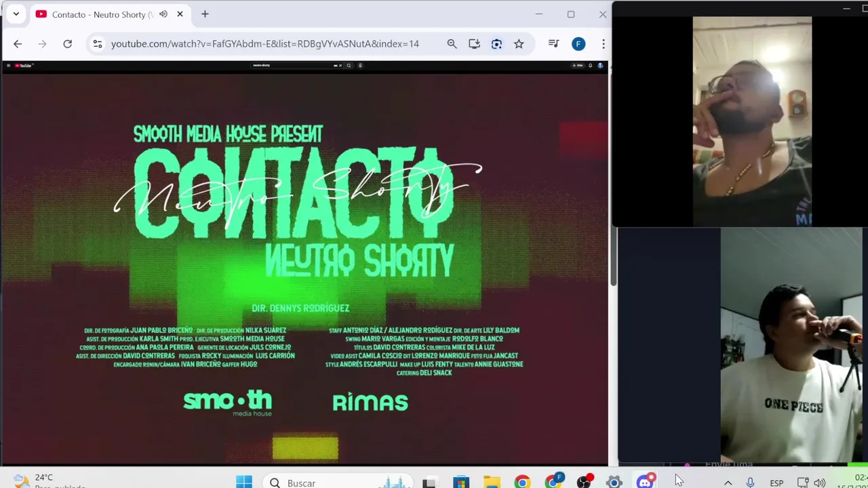Open Google Lens search icon in address bar
The height and width of the screenshot is (488, 868).
click(x=496, y=43)
